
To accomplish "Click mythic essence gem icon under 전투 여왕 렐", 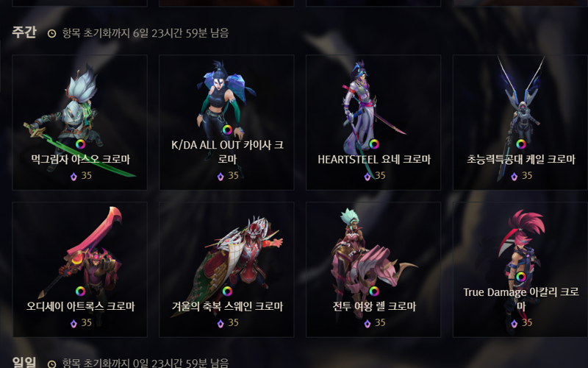I will tap(367, 323).
